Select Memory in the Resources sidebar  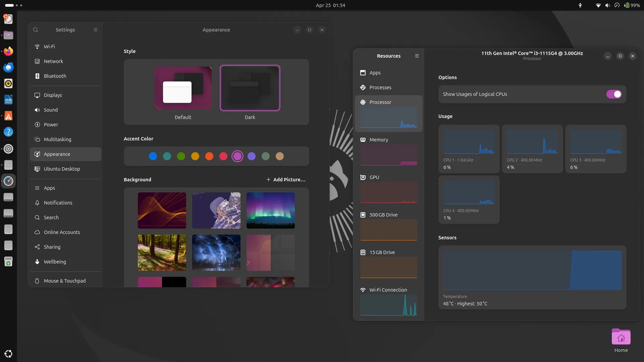[378, 140]
